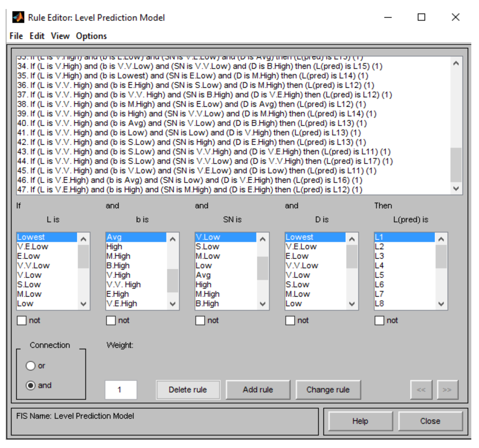Open the Edit menu
479x448 pixels.
click(37, 36)
